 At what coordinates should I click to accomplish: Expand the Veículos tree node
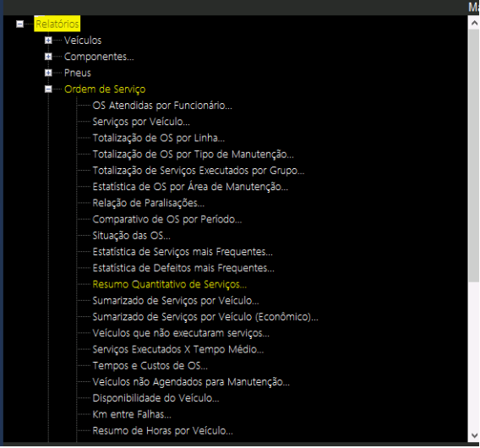[48, 40]
